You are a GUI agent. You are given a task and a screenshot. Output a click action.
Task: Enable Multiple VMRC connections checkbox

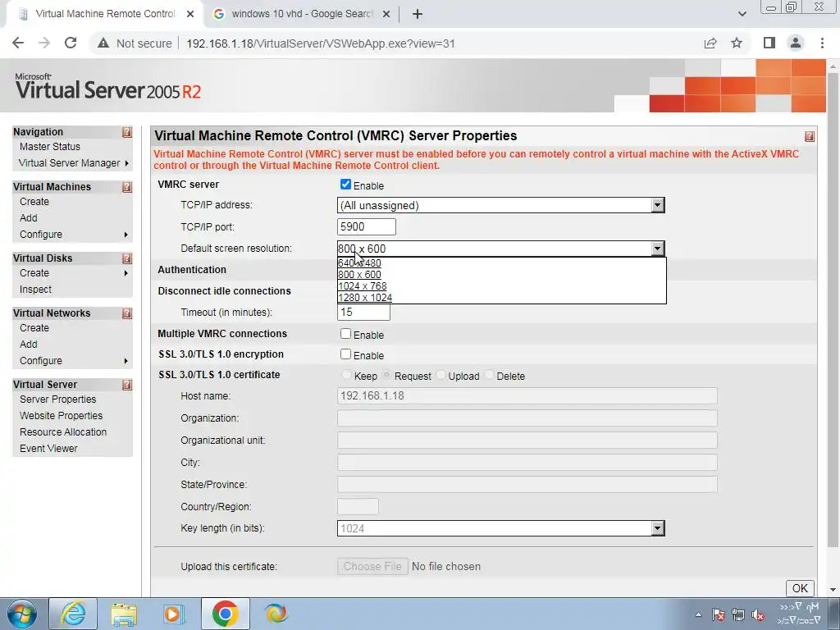345,334
